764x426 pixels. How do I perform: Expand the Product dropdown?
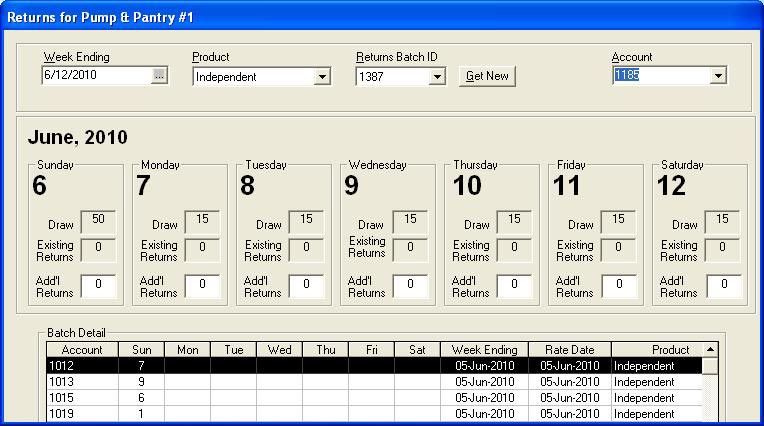322,77
